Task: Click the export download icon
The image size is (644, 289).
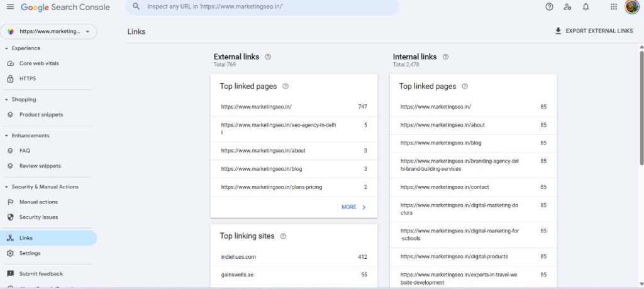Action: click(558, 31)
